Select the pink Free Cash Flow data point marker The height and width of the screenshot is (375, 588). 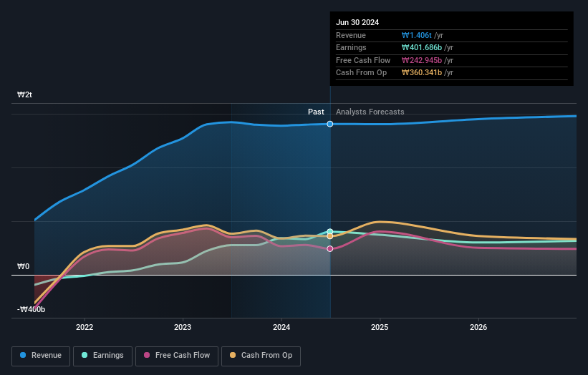point(330,249)
